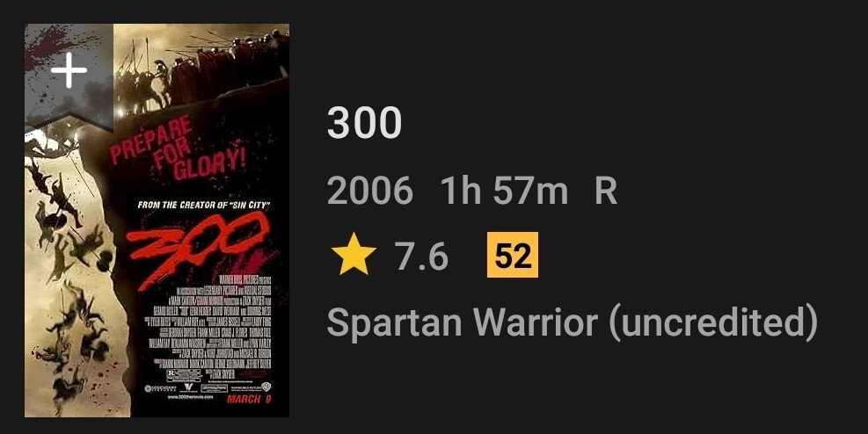The width and height of the screenshot is (868, 434).
Task: Click the March 9 release date on poster
Action: coord(249,399)
